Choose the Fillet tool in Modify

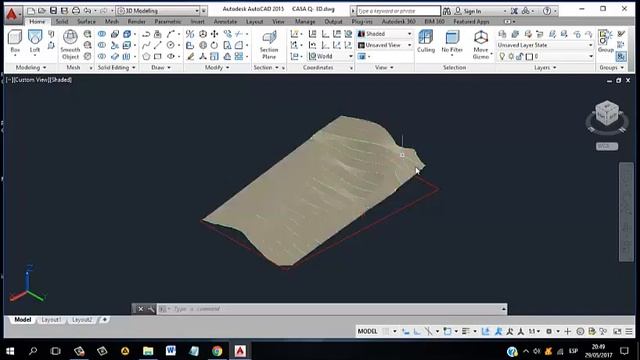pos(239,45)
